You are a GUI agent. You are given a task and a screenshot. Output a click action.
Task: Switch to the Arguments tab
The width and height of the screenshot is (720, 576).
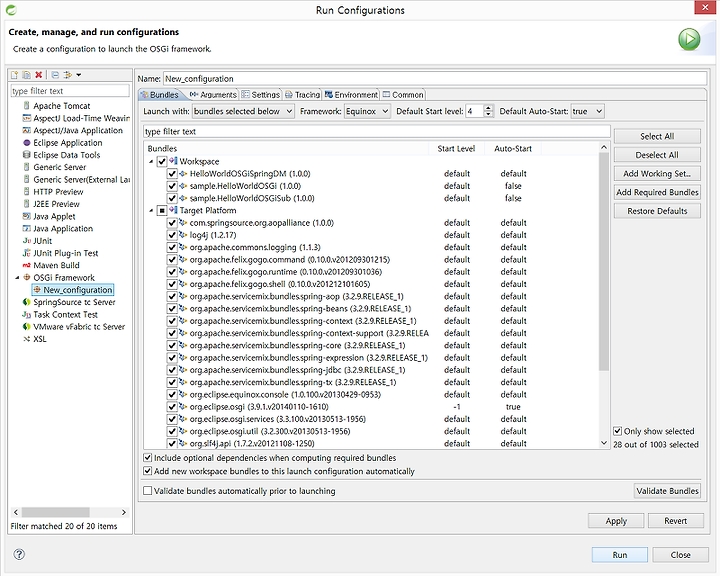(213, 95)
